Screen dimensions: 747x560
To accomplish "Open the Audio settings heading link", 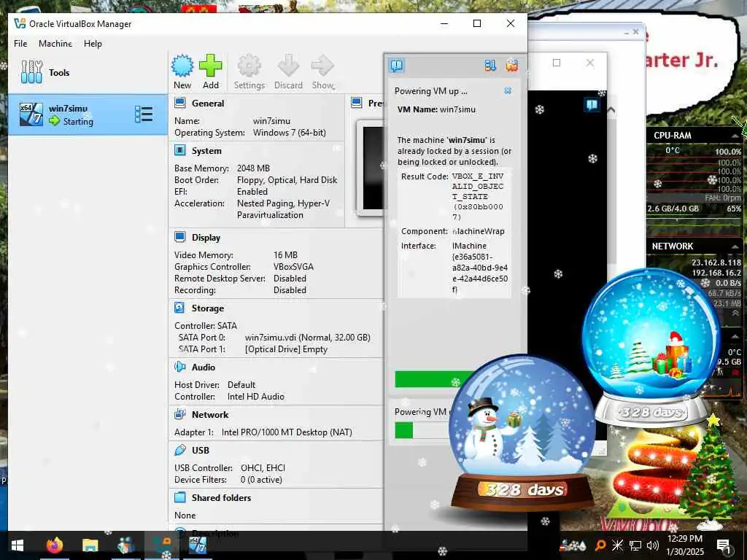I will click(204, 367).
